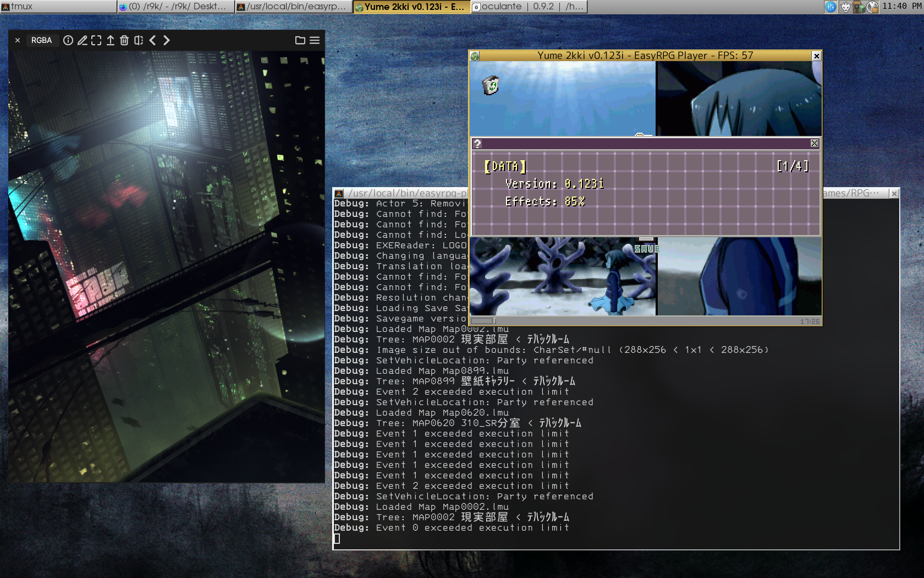Click the terminal cursor at the prompt
The height and width of the screenshot is (578, 924).
[x=337, y=538]
